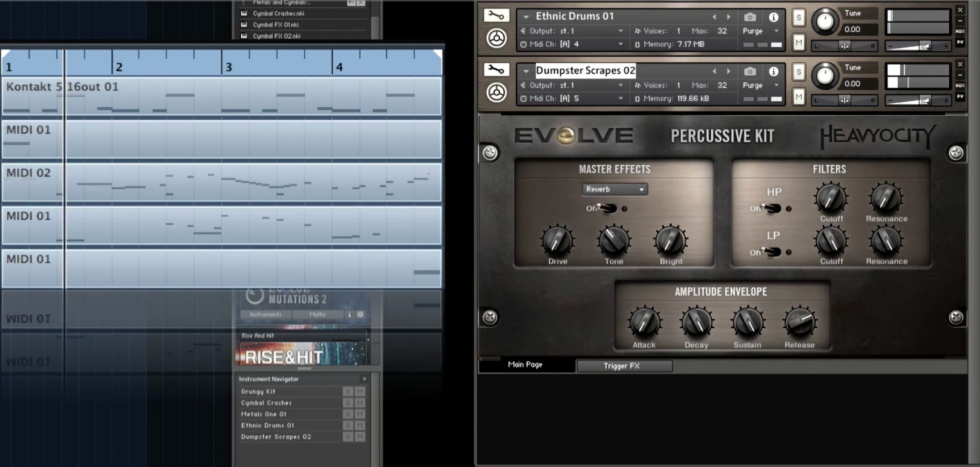Solo Grungy Kit in Instrument Navigator
980x467 pixels.
[348, 391]
